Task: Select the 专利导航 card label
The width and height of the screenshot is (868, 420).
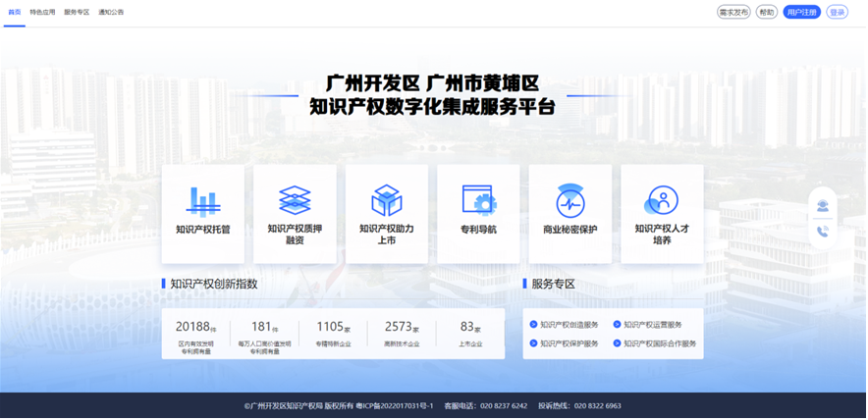Action: click(x=479, y=229)
